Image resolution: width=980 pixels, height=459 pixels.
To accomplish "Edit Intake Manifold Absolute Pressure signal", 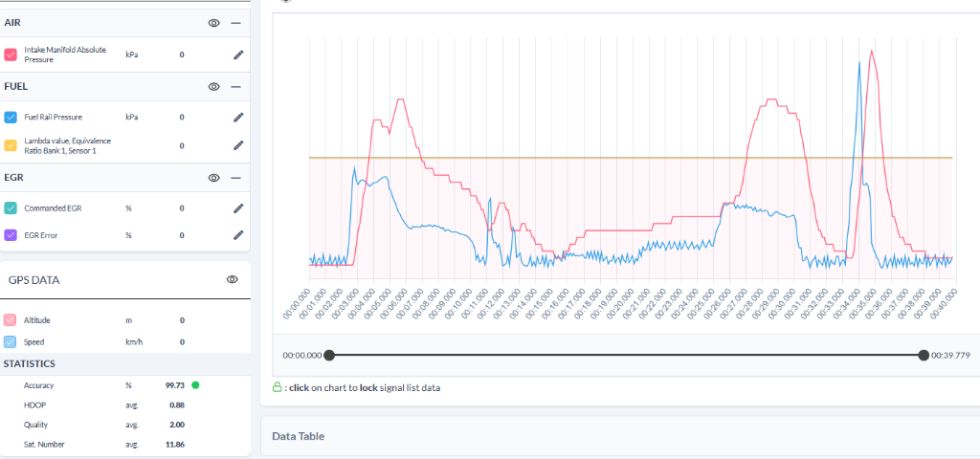I will pos(237,55).
